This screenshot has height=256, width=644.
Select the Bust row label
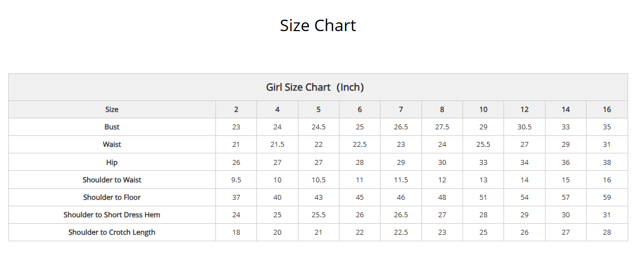point(112,127)
